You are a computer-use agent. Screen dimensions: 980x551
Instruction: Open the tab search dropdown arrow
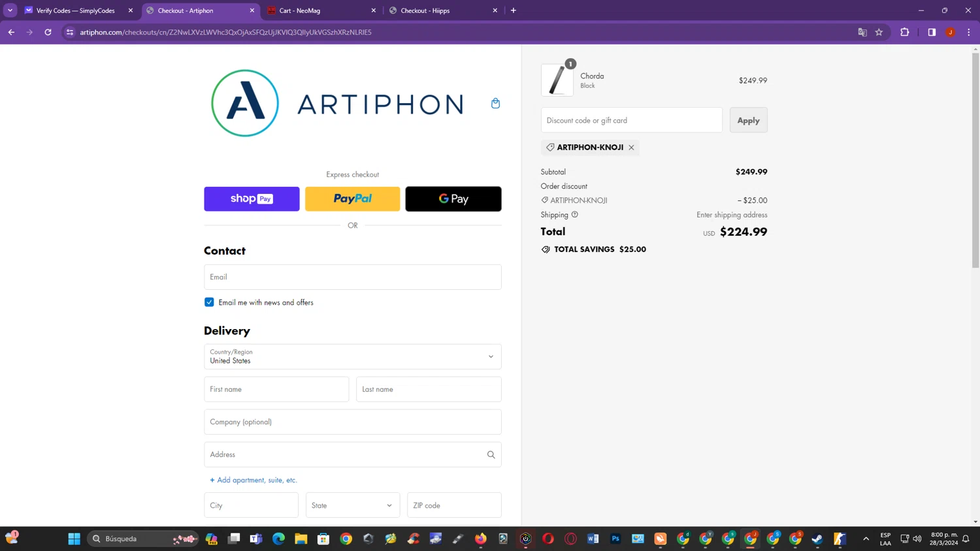pyautogui.click(x=10, y=10)
